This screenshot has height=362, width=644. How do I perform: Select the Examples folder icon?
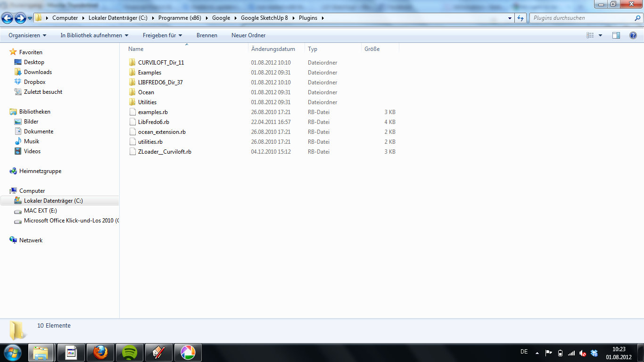coord(132,73)
